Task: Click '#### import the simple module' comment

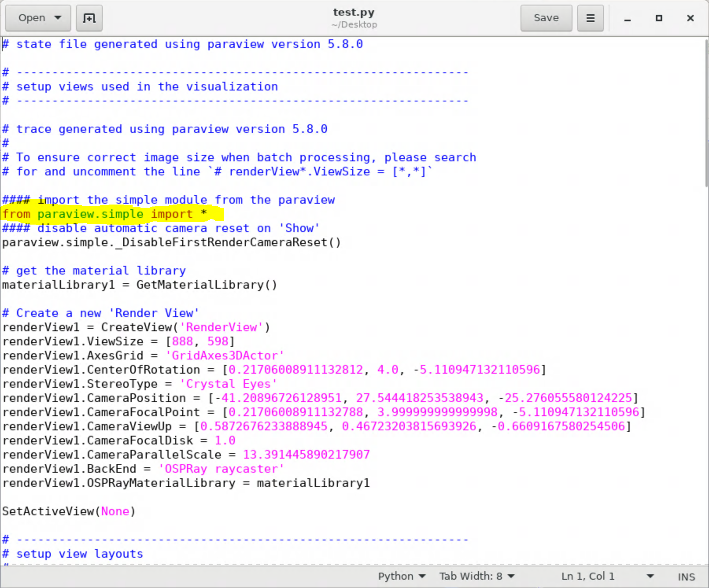Action: [168, 200]
